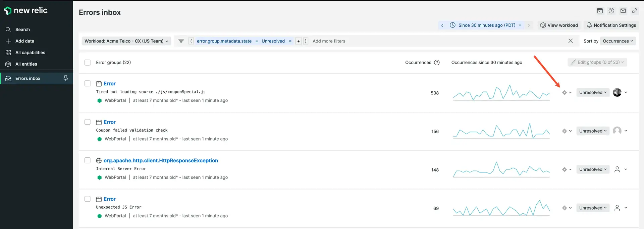Open the Workload Acme Telco dropdown
Image resolution: width=644 pixels, height=229 pixels.
click(x=126, y=41)
